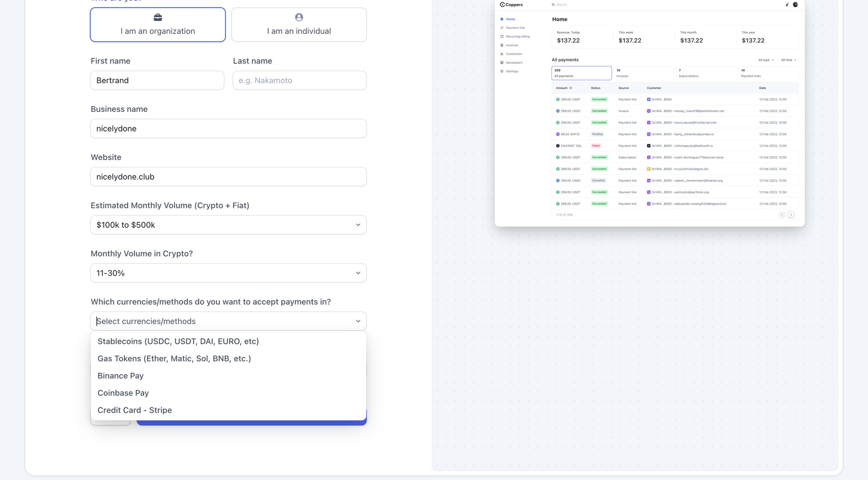Click the next page pagination arrow
Viewport: 868px width, 480px height.
791,215
